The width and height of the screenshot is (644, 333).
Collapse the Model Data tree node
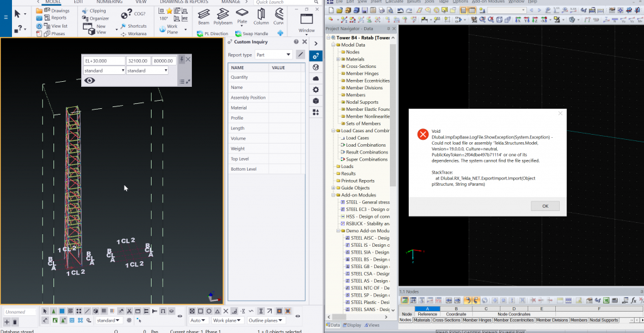click(x=333, y=45)
